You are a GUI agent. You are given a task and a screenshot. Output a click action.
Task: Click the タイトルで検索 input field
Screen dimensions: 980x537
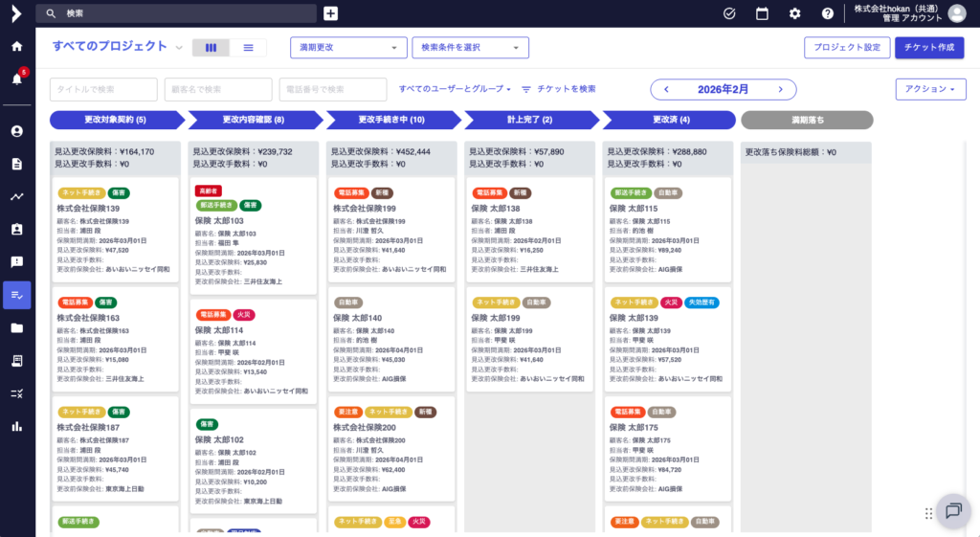103,89
